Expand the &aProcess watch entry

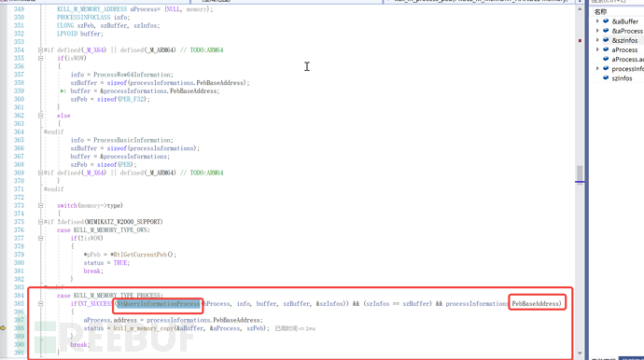tap(597, 31)
